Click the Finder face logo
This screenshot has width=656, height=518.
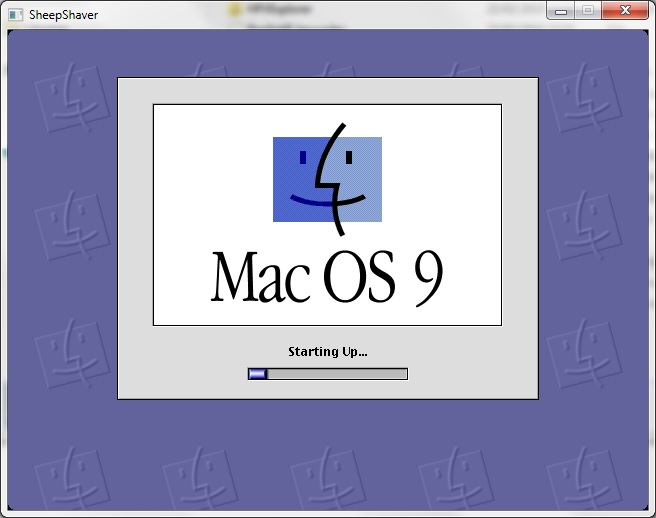click(x=327, y=180)
